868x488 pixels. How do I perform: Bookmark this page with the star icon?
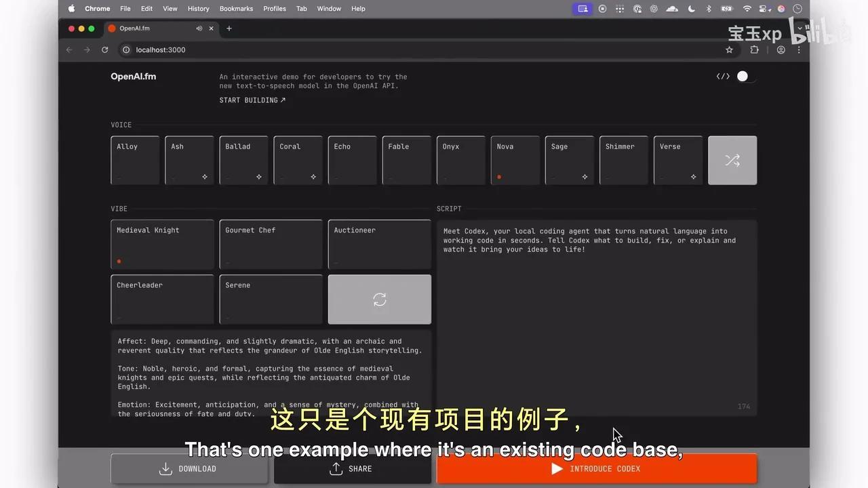click(730, 49)
